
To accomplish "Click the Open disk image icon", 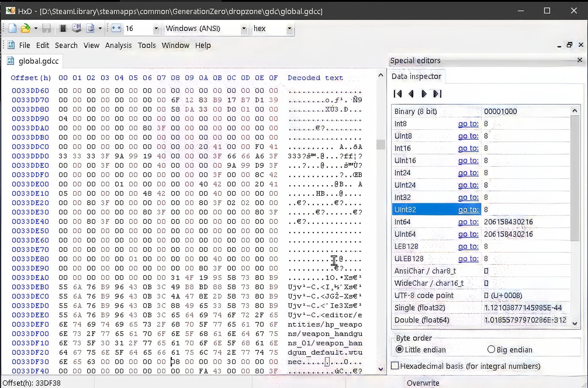I will tap(91, 28).
